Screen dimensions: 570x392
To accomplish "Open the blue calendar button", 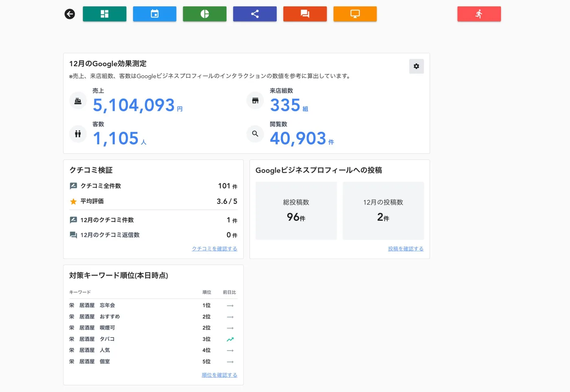I will pyautogui.click(x=155, y=14).
